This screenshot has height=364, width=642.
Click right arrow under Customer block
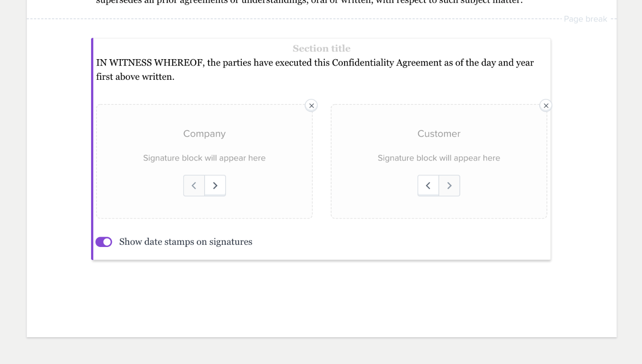pos(450,186)
